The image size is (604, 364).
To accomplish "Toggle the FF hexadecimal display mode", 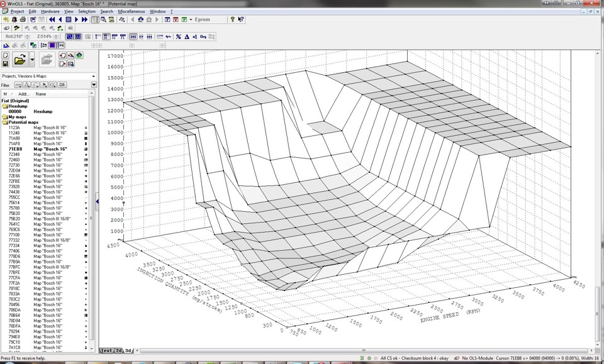I will click(x=142, y=36).
